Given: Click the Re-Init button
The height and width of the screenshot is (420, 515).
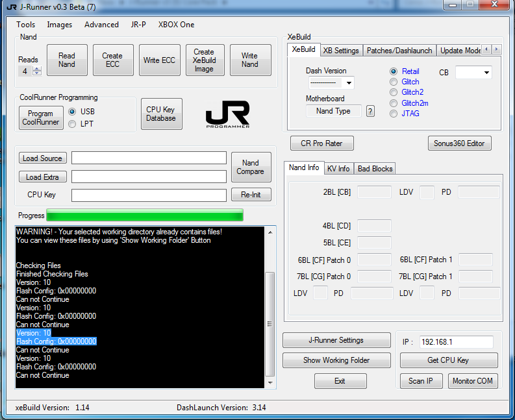Looking at the screenshot, I should coord(251,194).
